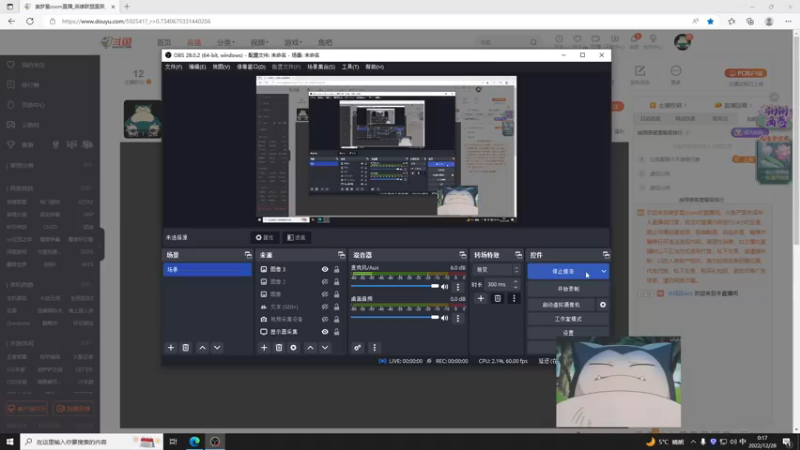The image size is (800, 450).
Task: Remove selected source with trash icon
Action: 279,347
